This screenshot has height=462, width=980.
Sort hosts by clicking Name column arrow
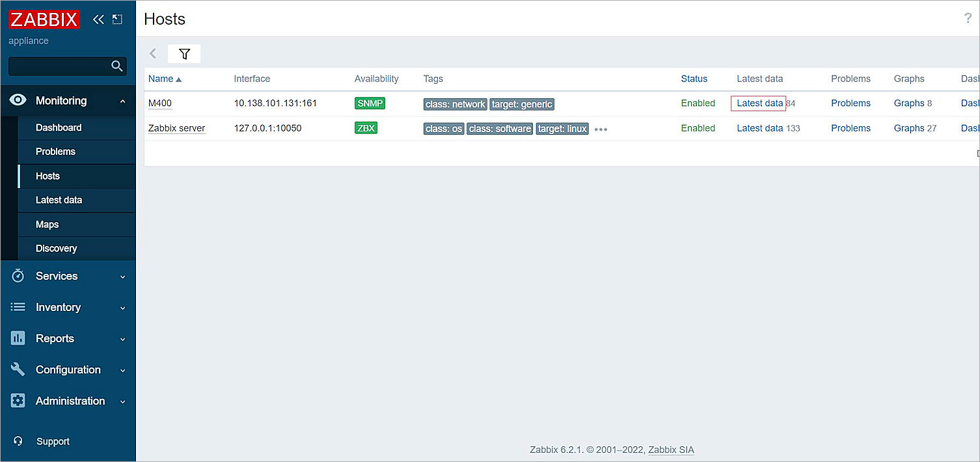tap(178, 78)
